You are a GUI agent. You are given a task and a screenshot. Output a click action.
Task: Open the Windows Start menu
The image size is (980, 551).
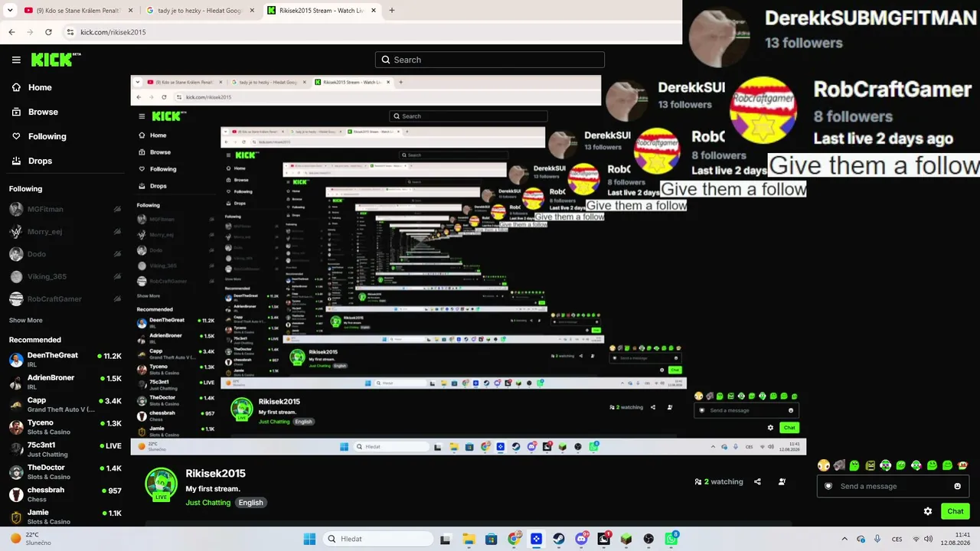click(x=309, y=539)
